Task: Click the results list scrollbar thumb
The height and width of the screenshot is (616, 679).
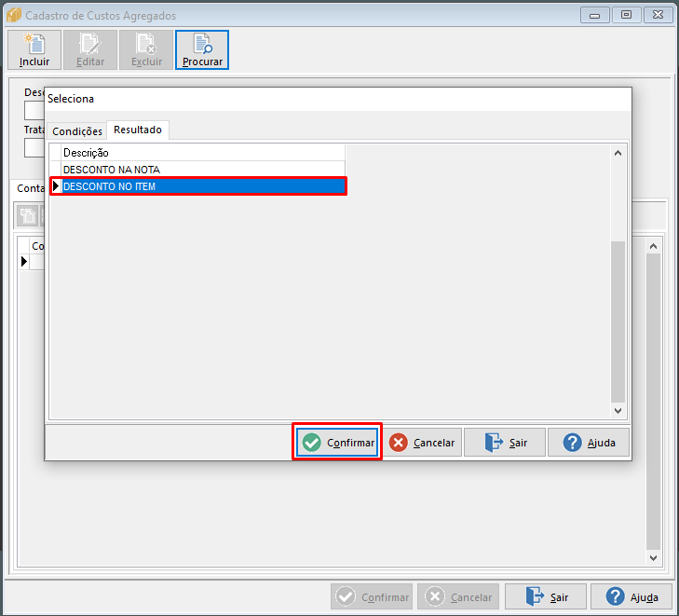Action: click(x=618, y=322)
